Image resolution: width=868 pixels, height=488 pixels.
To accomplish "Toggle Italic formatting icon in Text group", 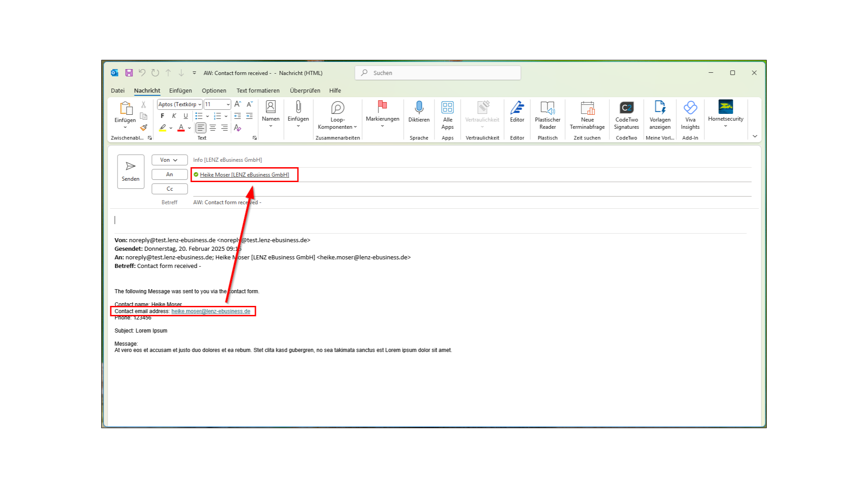I will click(x=174, y=116).
